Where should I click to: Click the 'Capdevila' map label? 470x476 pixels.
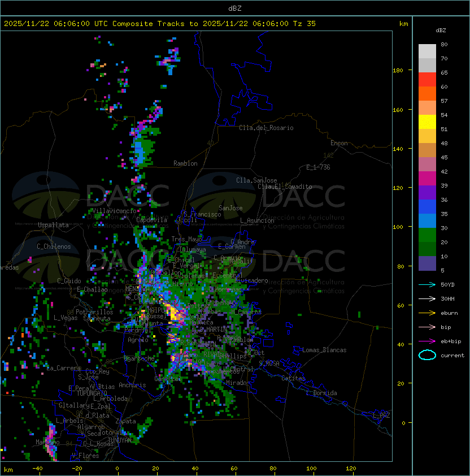tap(152, 220)
